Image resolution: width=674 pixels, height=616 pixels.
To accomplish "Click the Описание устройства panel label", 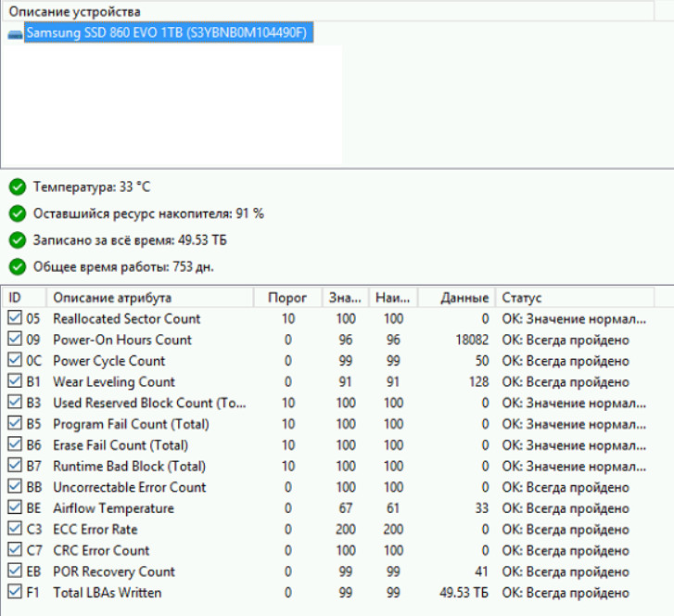I will click(75, 11).
